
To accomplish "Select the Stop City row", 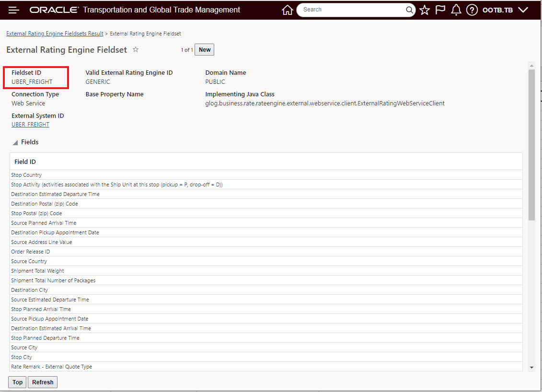I will coord(266,357).
